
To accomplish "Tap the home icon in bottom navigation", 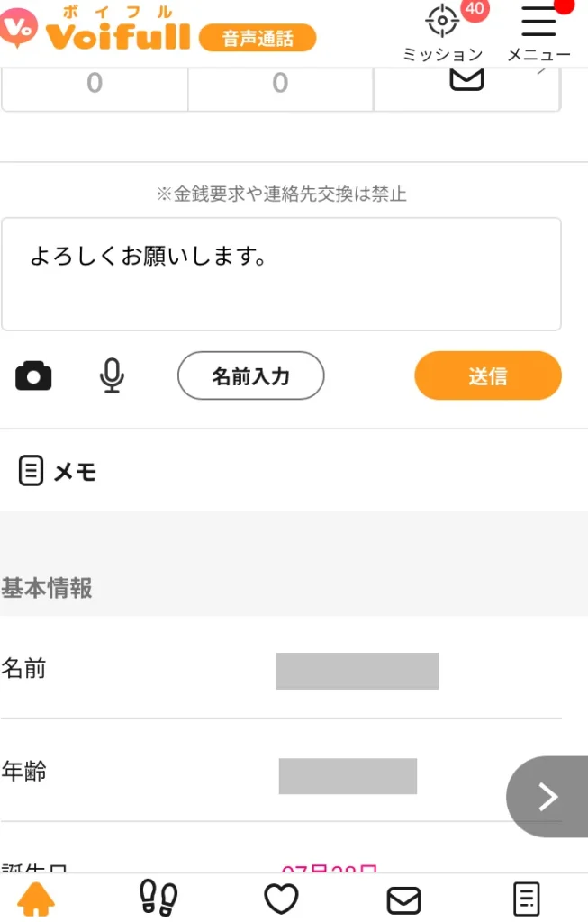I will tap(37, 898).
